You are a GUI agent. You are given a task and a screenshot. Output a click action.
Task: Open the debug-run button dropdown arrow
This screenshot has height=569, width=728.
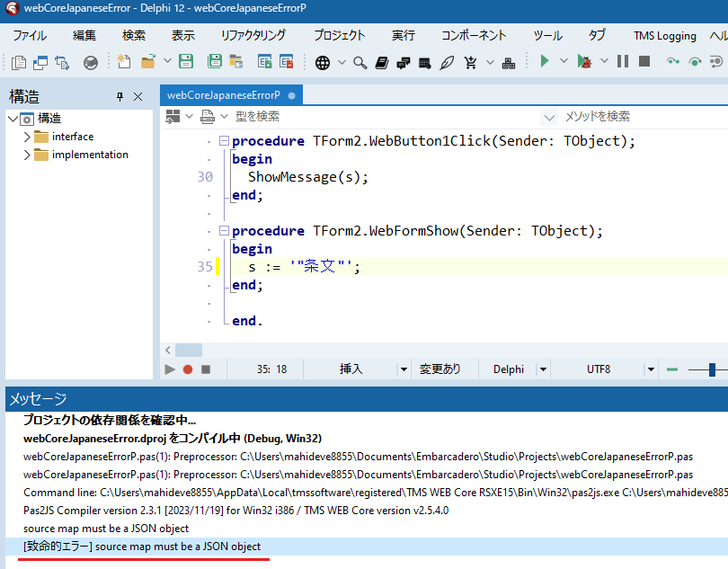point(604,61)
